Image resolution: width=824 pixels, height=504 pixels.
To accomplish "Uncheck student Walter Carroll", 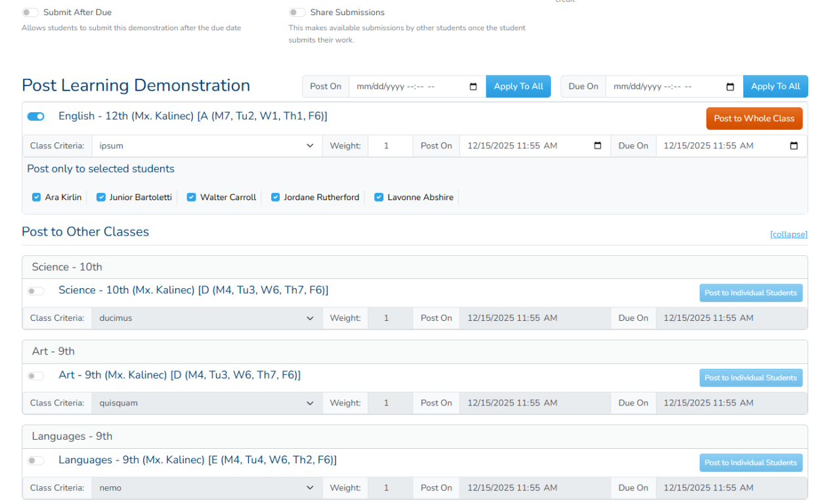I will [191, 197].
